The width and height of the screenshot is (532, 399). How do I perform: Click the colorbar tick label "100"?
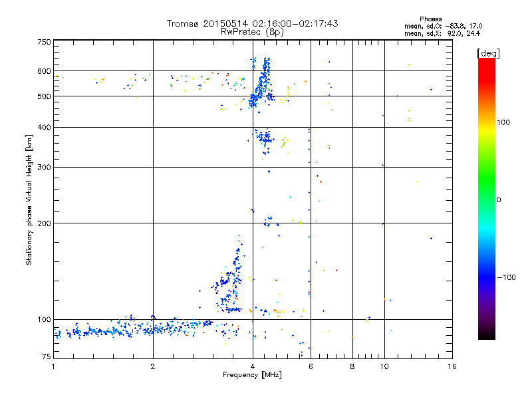503,122
